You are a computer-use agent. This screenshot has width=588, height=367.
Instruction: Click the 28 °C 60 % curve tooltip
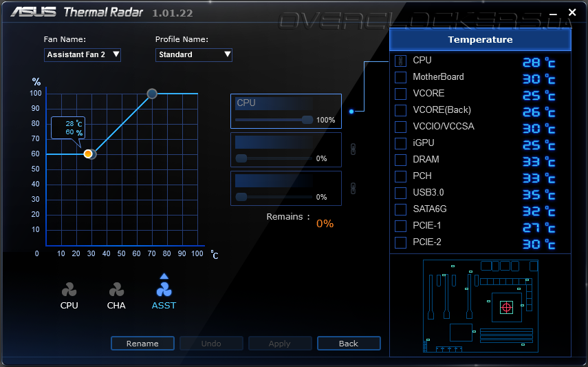click(x=68, y=128)
